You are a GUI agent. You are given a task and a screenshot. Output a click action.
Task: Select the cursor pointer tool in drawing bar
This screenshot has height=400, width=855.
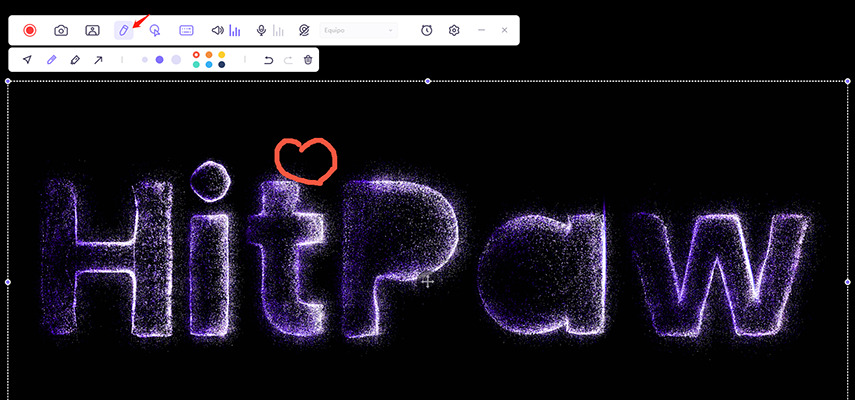tap(27, 60)
